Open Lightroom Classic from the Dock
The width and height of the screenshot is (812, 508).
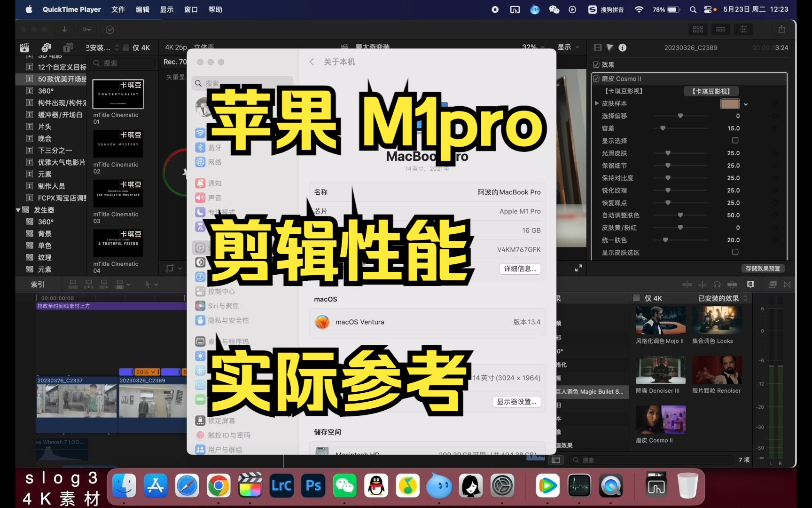[281, 485]
